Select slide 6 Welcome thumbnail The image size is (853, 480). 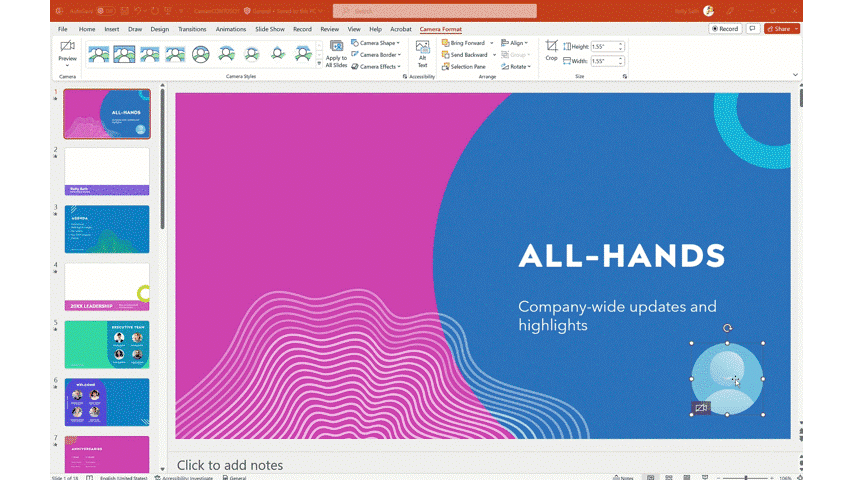click(107, 402)
